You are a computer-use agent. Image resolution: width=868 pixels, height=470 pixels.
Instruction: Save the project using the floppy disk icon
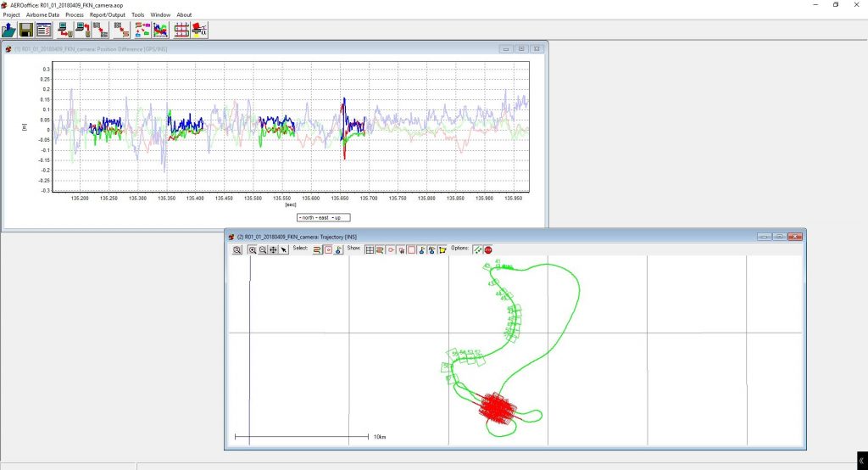click(x=26, y=30)
